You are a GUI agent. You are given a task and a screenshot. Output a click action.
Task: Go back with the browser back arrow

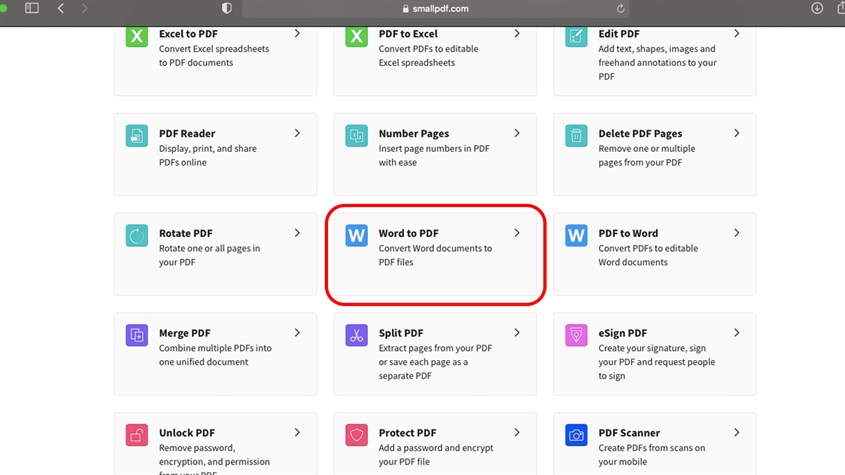coord(61,8)
